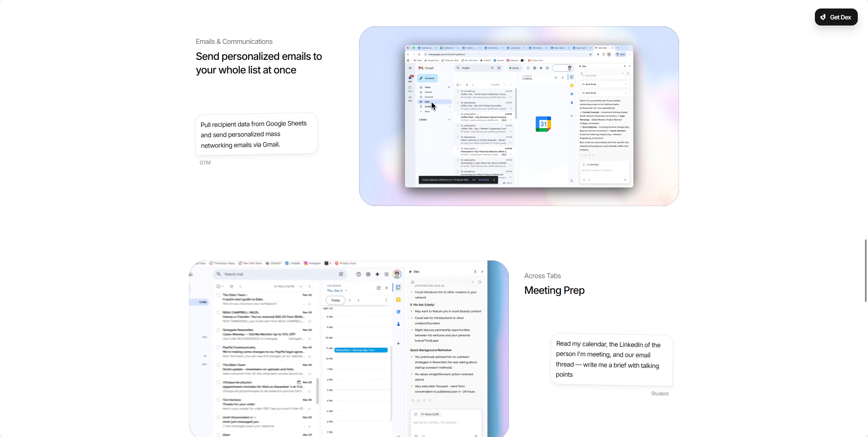Tick checkbox for Coffee Chat - Barnard College email

[458, 103]
